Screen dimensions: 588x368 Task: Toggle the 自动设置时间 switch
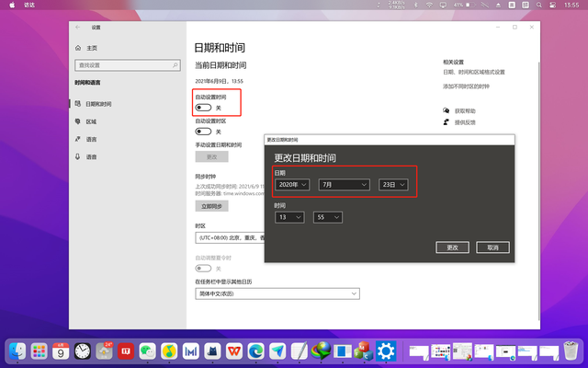[203, 108]
